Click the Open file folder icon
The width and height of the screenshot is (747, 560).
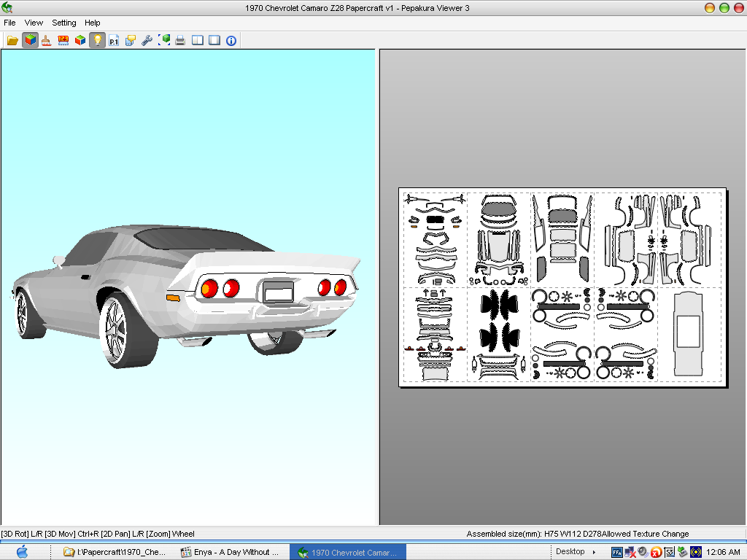[12, 41]
